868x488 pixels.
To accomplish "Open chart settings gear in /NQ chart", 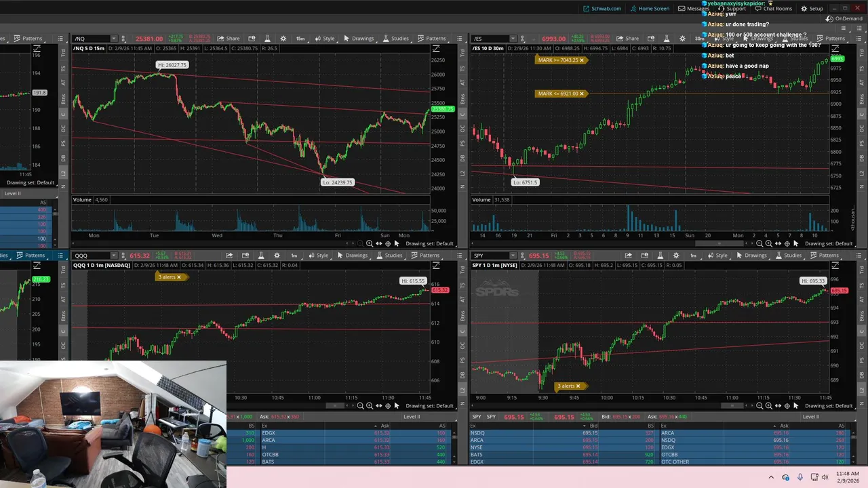I will pos(283,39).
